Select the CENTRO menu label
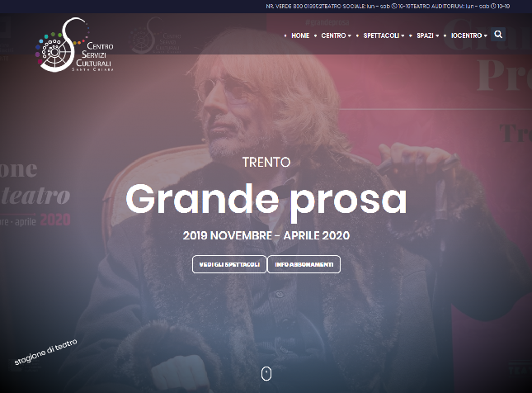Screen dimensions: 532x393 [333, 36]
